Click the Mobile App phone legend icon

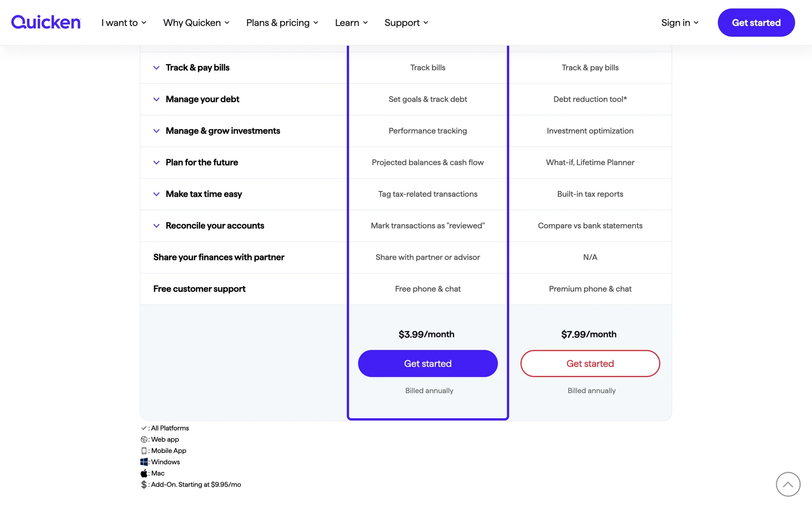(x=144, y=451)
